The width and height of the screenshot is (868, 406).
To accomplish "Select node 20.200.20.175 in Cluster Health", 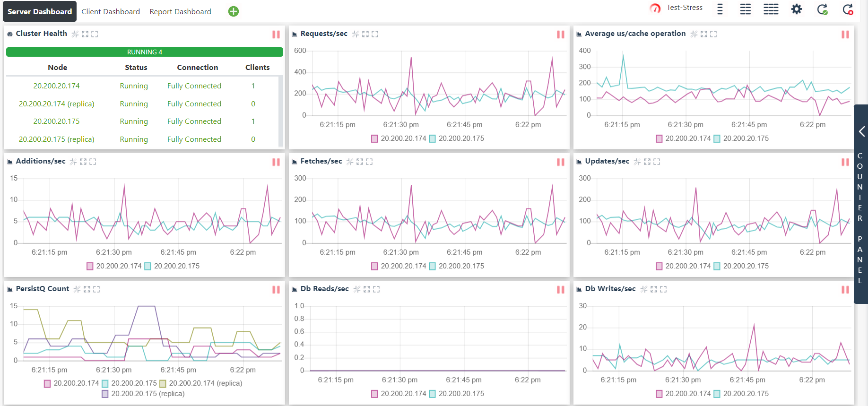I will tap(56, 121).
